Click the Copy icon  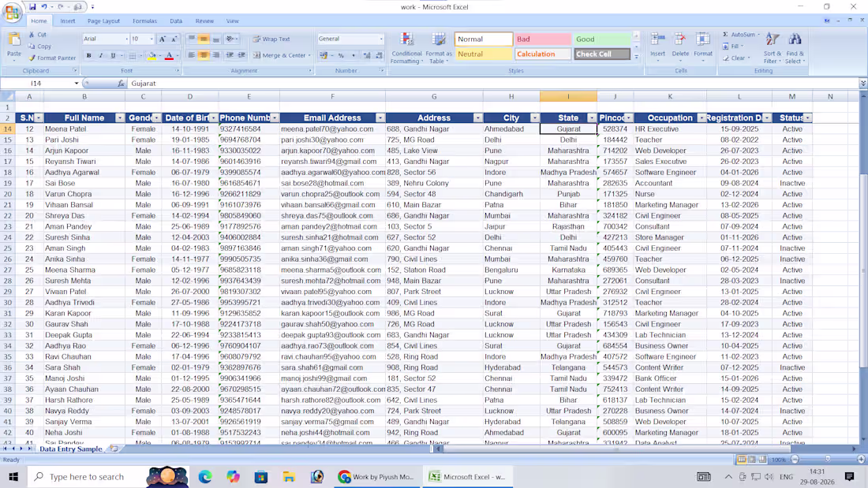(32, 47)
